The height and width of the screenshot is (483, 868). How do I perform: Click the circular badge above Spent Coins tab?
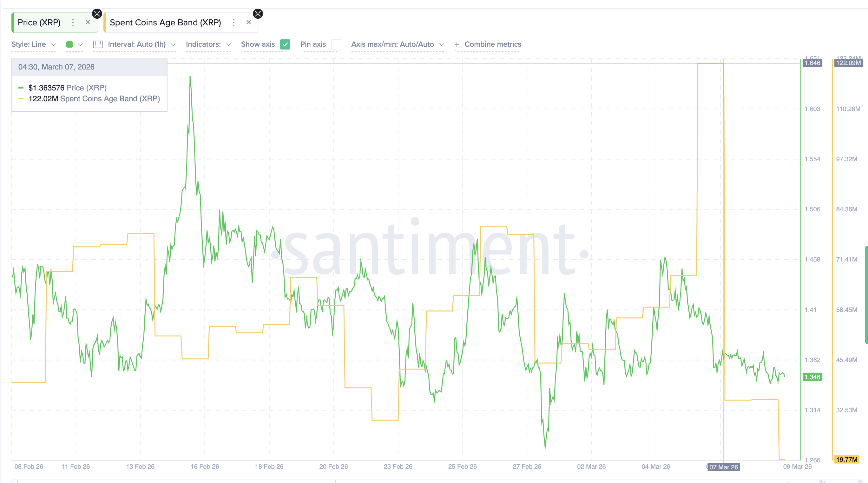(x=258, y=13)
